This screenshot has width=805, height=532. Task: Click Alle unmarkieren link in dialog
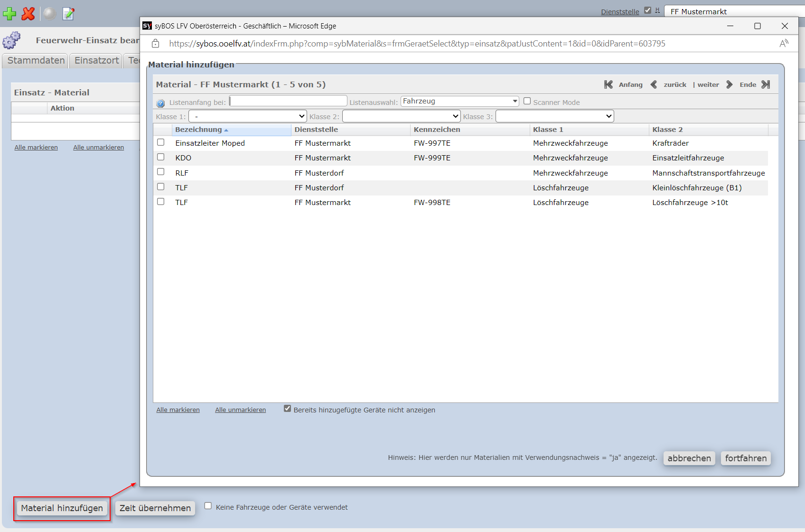pos(240,410)
